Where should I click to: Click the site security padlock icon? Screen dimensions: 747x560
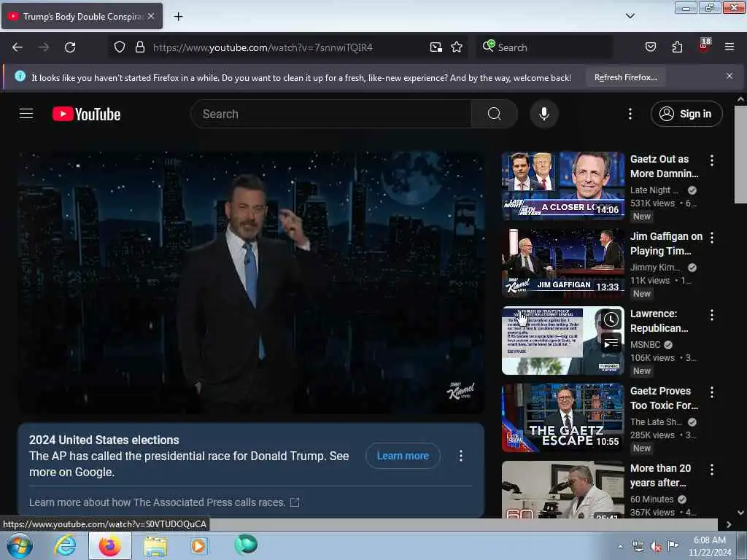pos(139,47)
